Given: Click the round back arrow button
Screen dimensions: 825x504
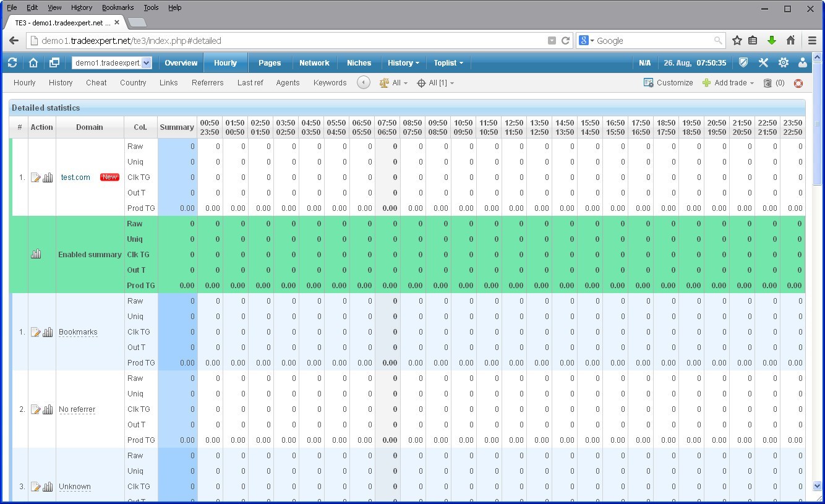Looking at the screenshot, I should pyautogui.click(x=364, y=82).
